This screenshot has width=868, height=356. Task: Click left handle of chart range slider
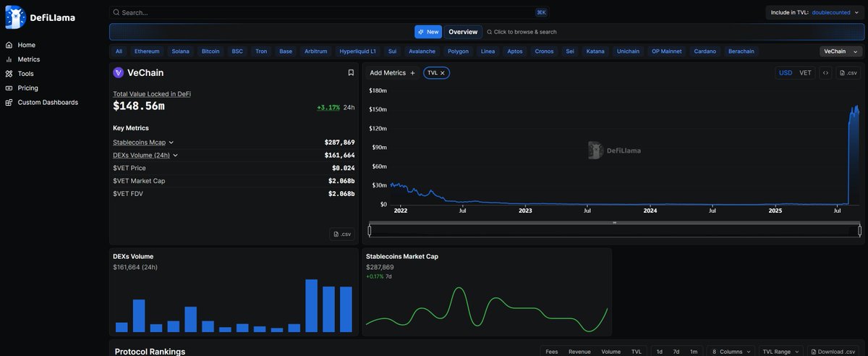(x=370, y=231)
